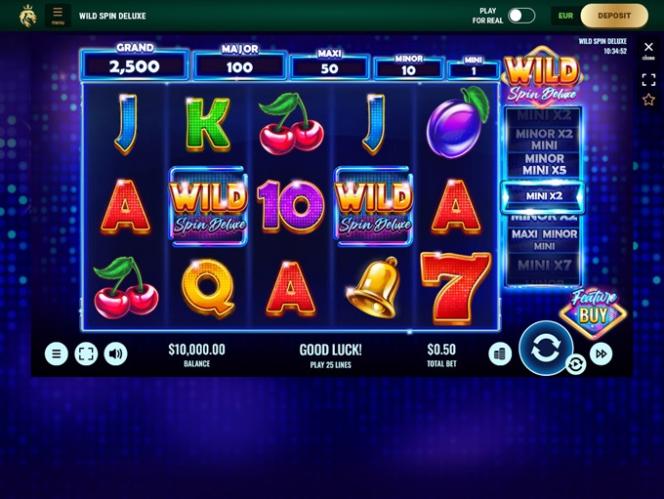Close the game window

(648, 49)
